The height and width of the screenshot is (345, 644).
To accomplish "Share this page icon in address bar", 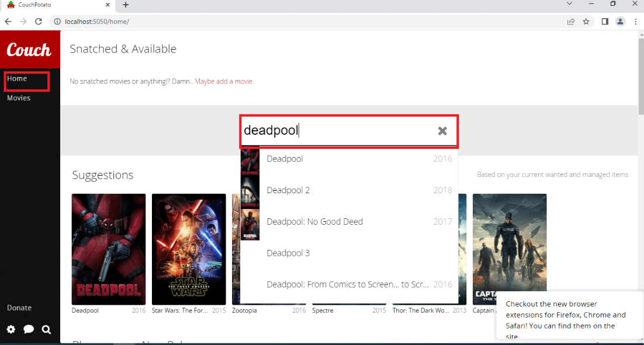I will pyautogui.click(x=571, y=22).
